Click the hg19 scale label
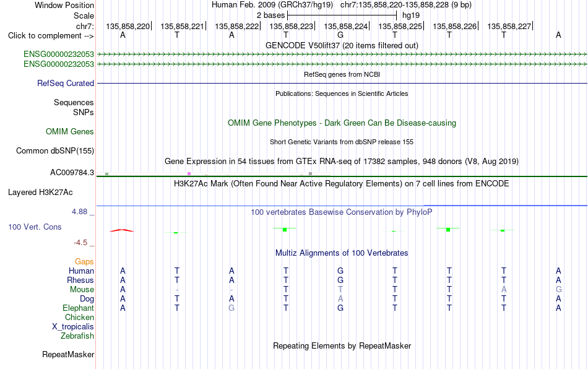 [x=411, y=15]
